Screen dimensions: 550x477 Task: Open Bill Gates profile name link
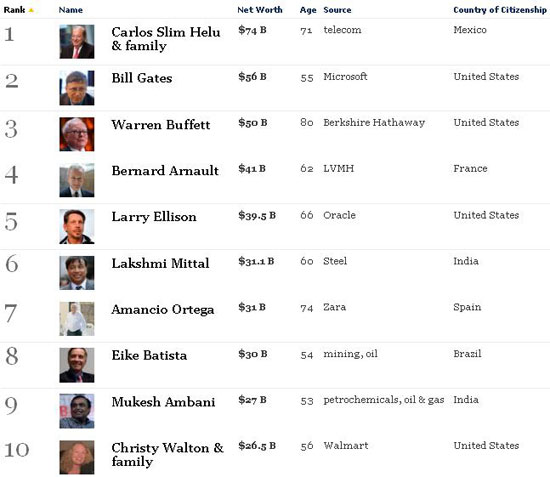pyautogui.click(x=142, y=78)
